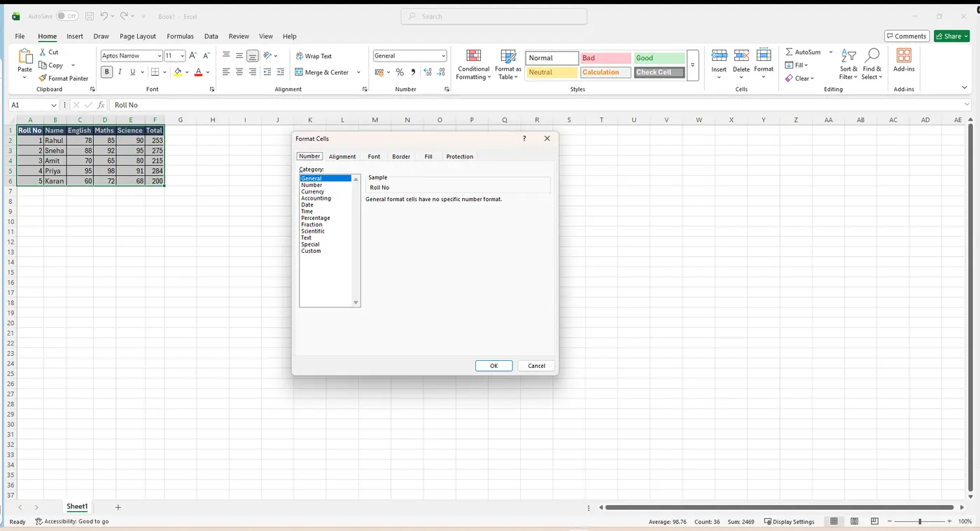Click the Share button

[951, 36]
